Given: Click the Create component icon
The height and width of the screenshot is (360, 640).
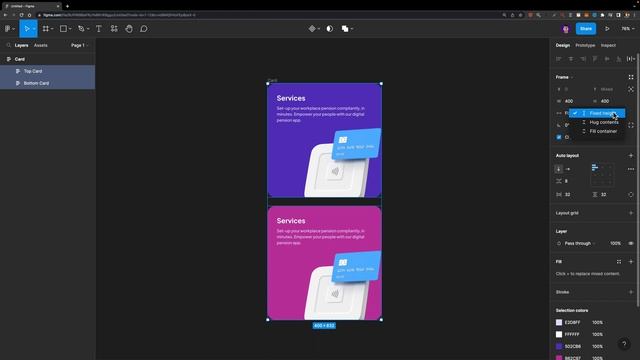Looking at the screenshot, I should [x=312, y=29].
